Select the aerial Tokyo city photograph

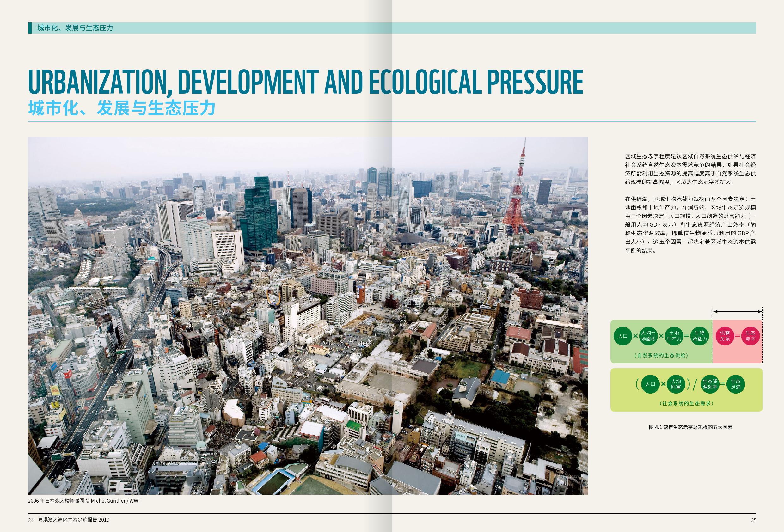(308, 315)
